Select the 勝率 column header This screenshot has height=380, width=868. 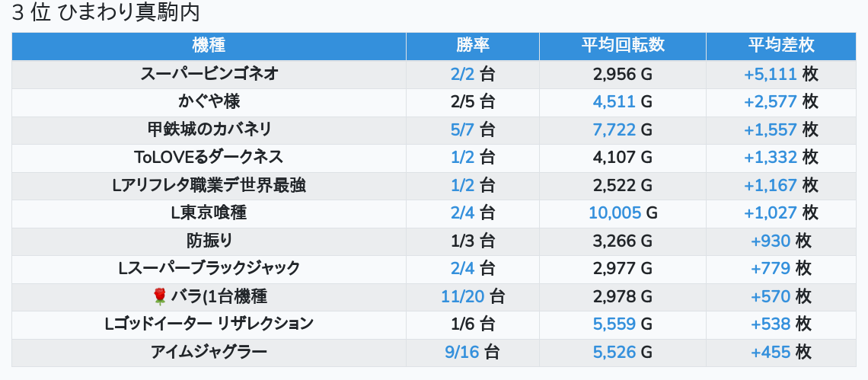[473, 46]
